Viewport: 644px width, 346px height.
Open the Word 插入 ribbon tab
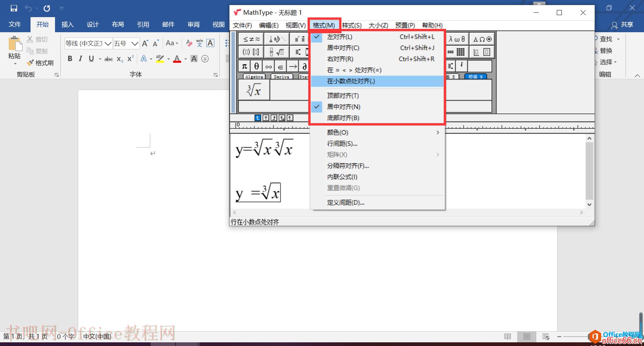coord(67,24)
